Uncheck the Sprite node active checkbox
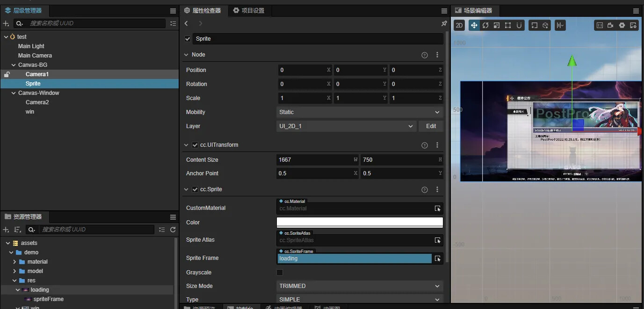The width and height of the screenshot is (644, 309). coord(188,39)
